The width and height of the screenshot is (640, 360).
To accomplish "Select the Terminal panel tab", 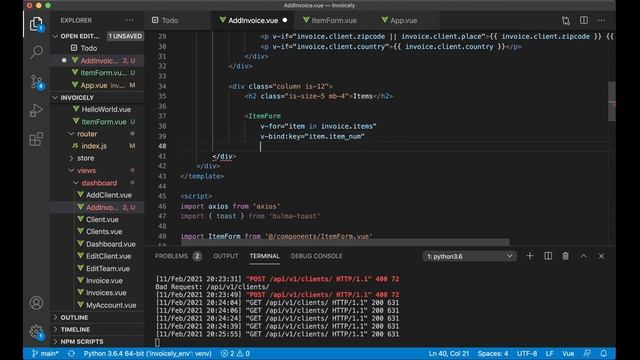I will (264, 256).
